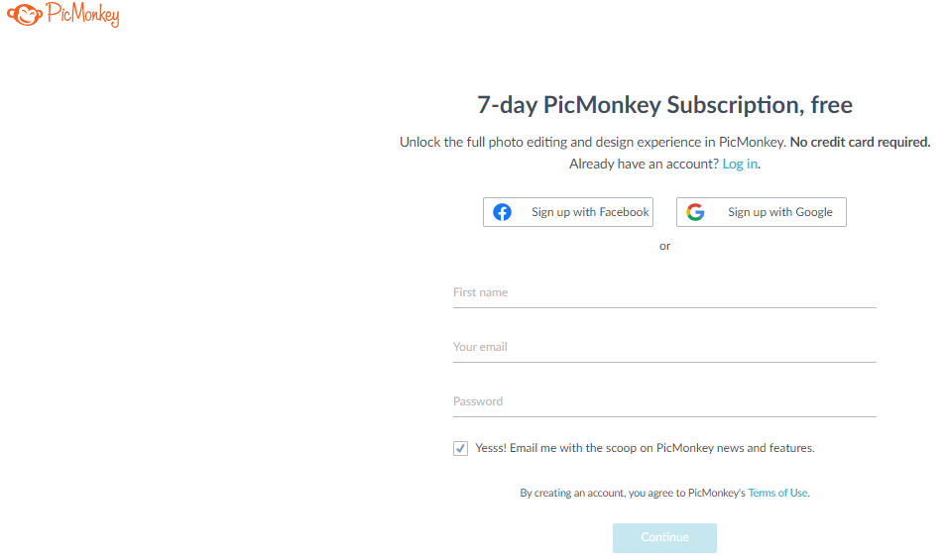Viewport: 945px width, 560px height.
Task: Click the Google G logo icon
Action: click(x=695, y=212)
